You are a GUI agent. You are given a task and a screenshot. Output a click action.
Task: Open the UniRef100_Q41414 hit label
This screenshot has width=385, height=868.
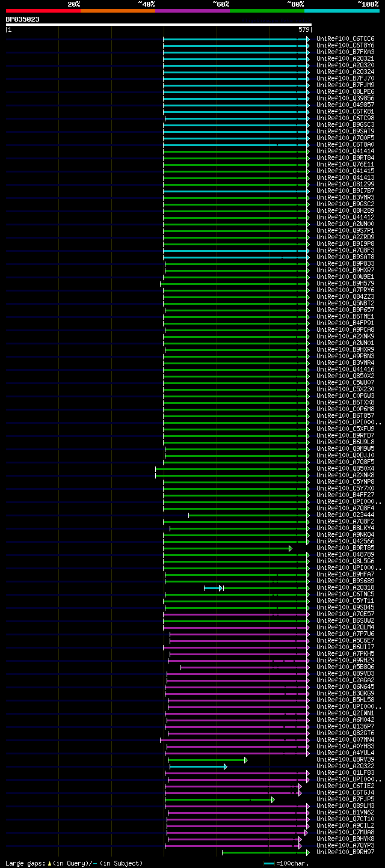pyautogui.click(x=345, y=151)
